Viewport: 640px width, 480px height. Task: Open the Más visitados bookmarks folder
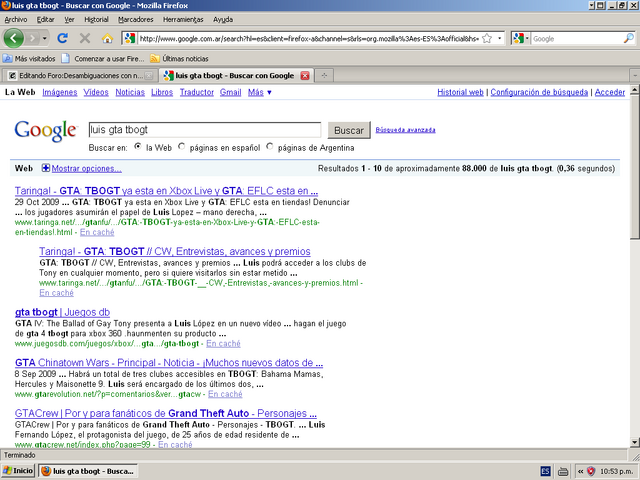pos(29,58)
